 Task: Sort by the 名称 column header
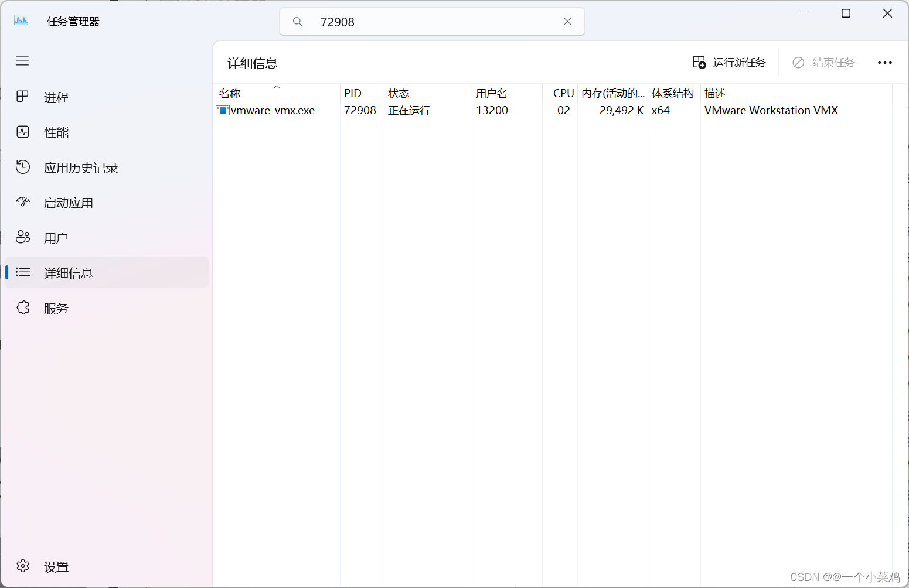[277, 93]
